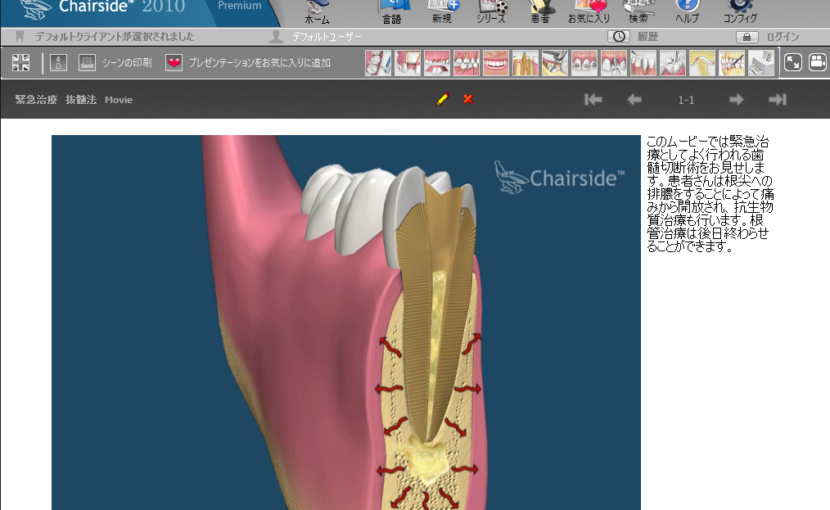Select the crowded teeth occlusion category thumbnail
Screen dimensions: 830x510
(466, 63)
